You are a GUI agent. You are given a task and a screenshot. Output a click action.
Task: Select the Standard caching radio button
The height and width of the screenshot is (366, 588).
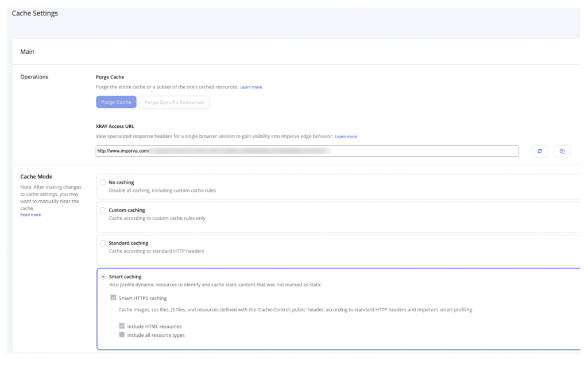[x=103, y=243]
